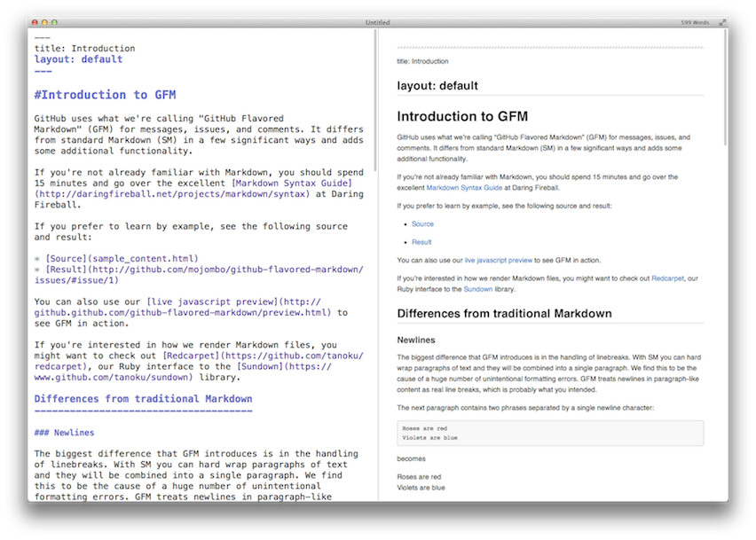Click the 'Roses are red' code block in preview
The width and height of the screenshot is (756, 540).
550,433
